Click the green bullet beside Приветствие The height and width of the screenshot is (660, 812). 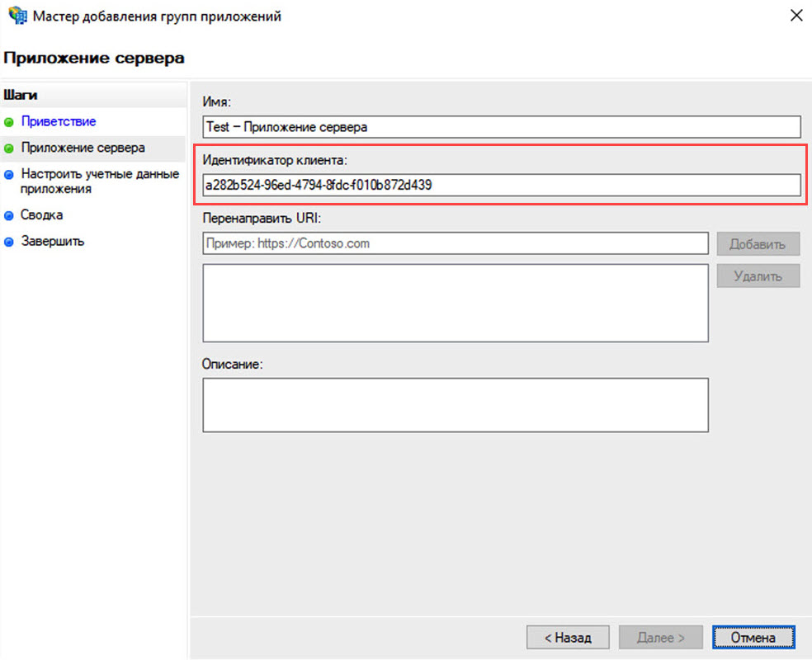pos(9,122)
